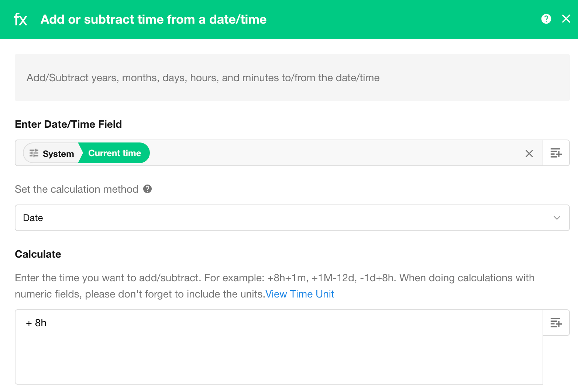Clear the Current time field value

pyautogui.click(x=529, y=154)
